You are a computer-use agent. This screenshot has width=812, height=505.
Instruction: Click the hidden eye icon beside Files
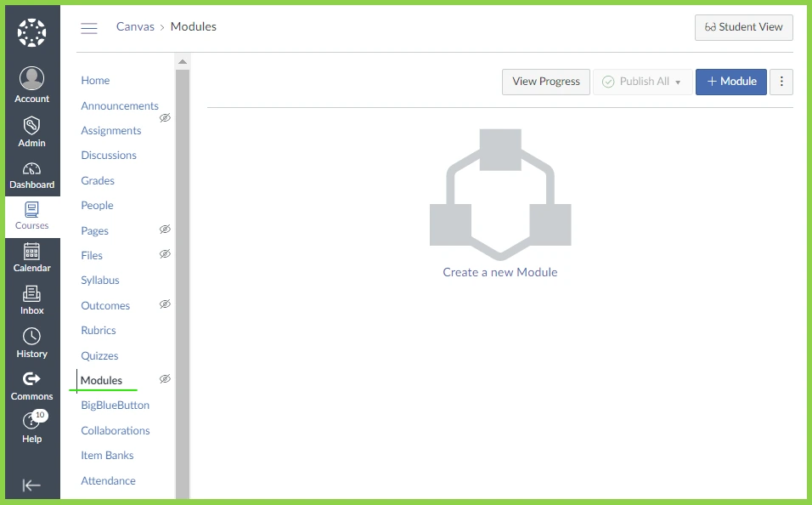click(165, 254)
